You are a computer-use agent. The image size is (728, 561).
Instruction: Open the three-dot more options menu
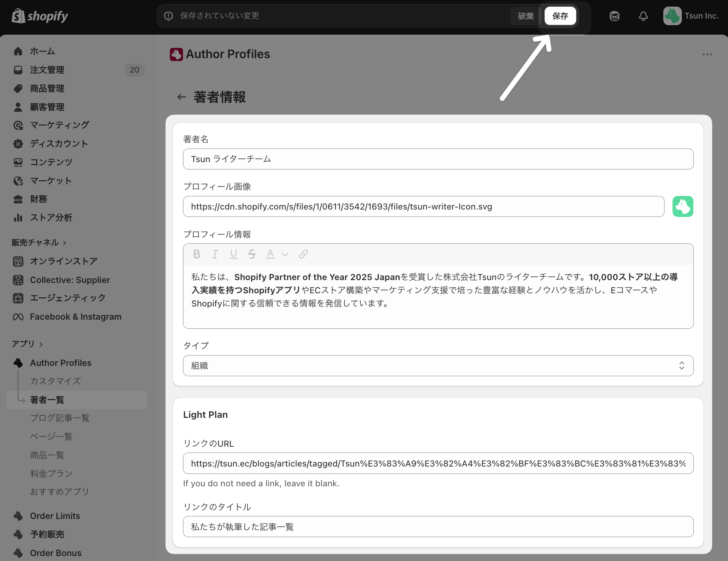coord(707,54)
